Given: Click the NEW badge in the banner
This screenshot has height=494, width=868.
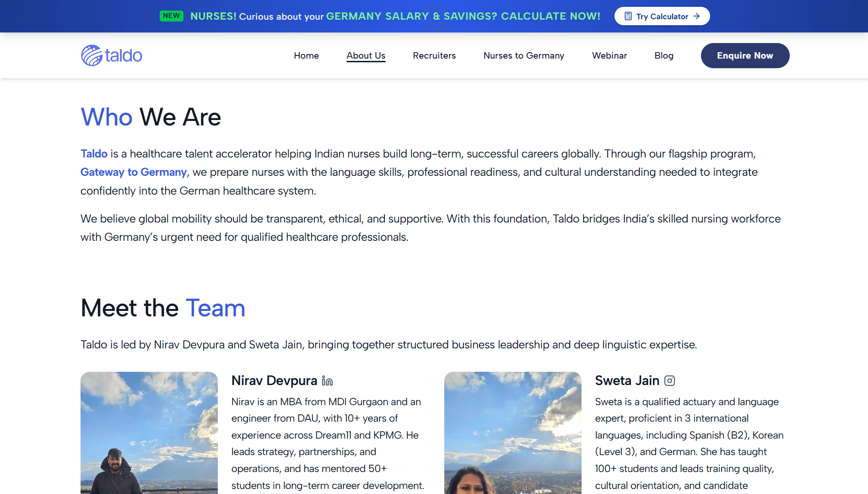Looking at the screenshot, I should pos(172,16).
